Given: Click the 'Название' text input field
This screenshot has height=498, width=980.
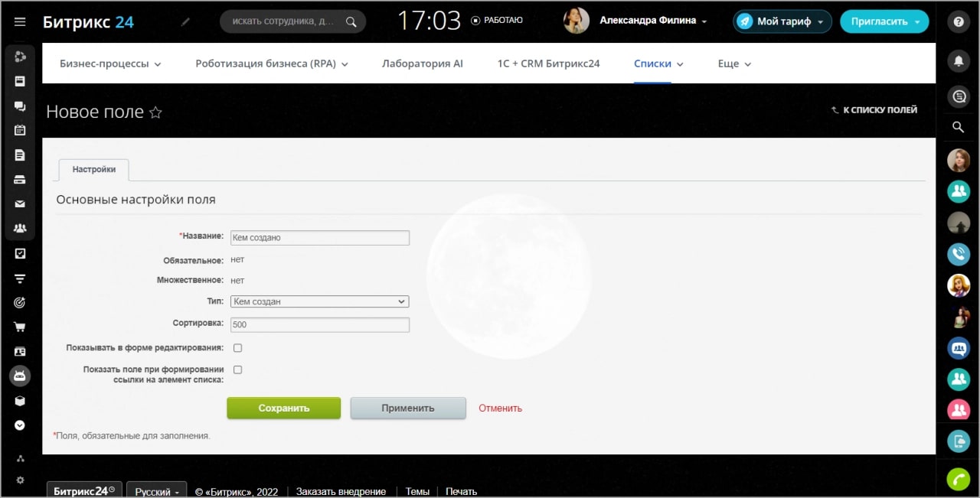Looking at the screenshot, I should tap(319, 238).
